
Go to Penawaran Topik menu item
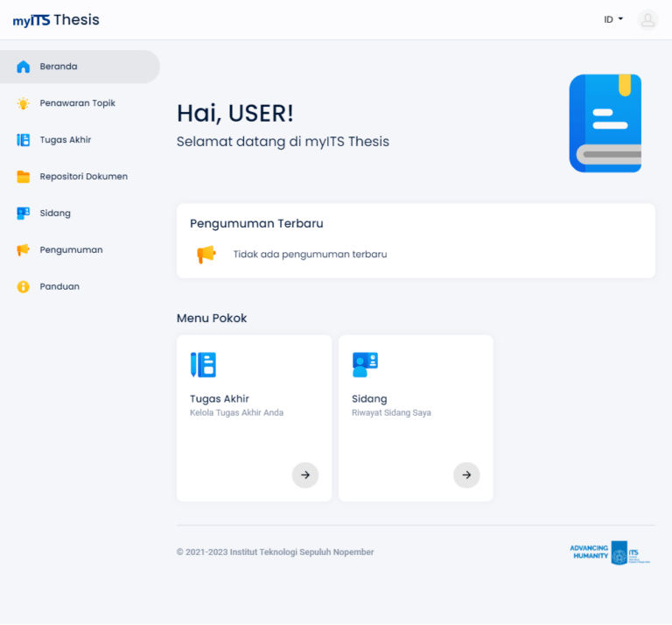(x=77, y=103)
